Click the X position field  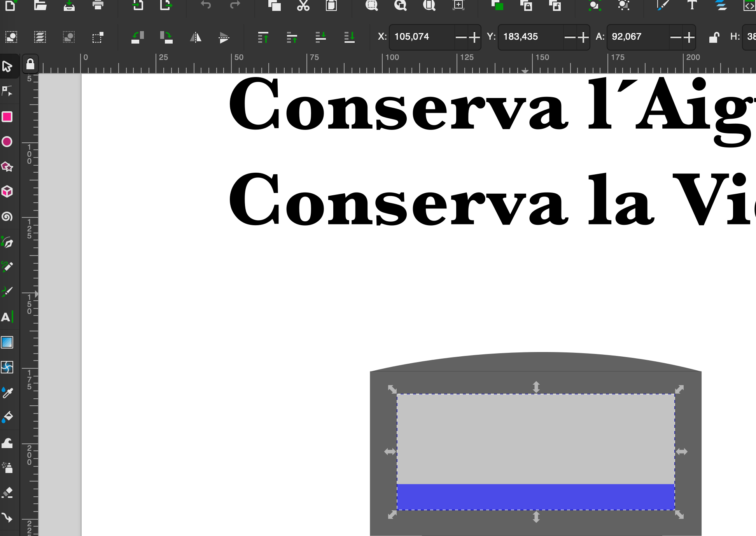coord(422,37)
